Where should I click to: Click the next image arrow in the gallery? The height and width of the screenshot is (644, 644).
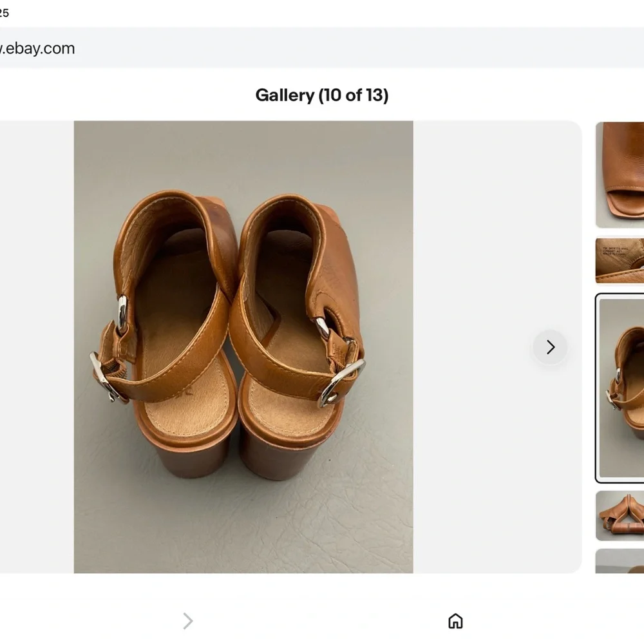[x=550, y=347]
